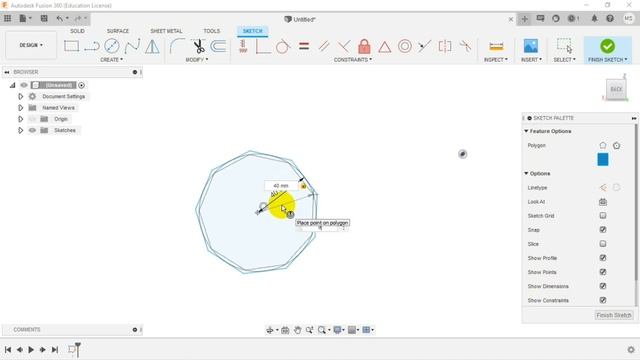The width and height of the screenshot is (640, 360).
Task: Click the Measure ruler icon
Action: pos(496,47)
